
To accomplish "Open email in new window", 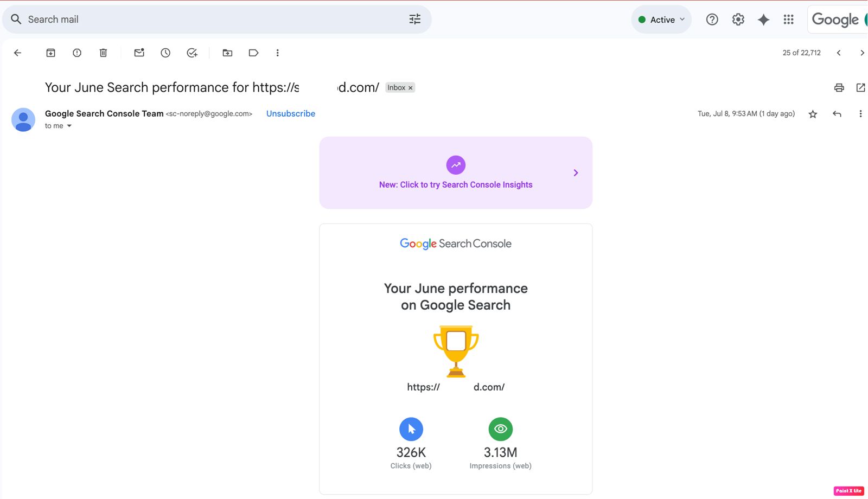I will pyautogui.click(x=860, y=87).
